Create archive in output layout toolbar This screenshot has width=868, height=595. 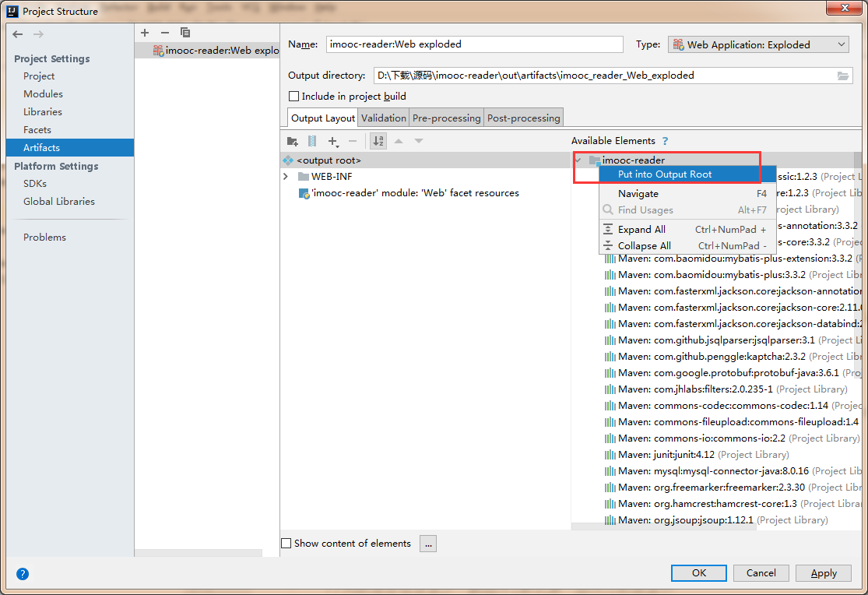click(x=312, y=141)
